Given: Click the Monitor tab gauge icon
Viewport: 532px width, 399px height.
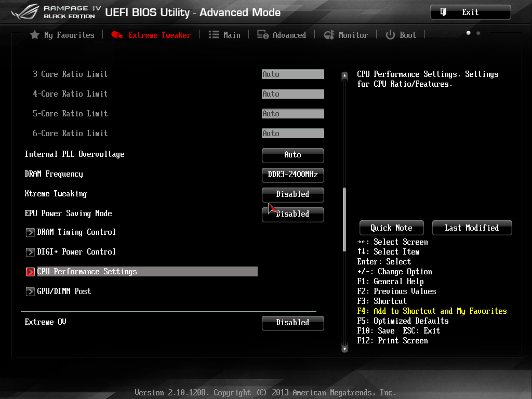Looking at the screenshot, I should pyautogui.click(x=329, y=35).
